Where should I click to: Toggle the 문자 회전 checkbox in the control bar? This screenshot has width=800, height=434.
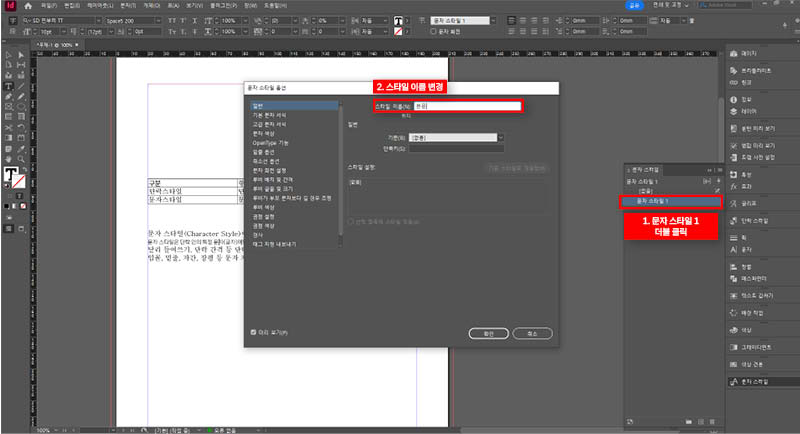pyautogui.click(x=433, y=32)
